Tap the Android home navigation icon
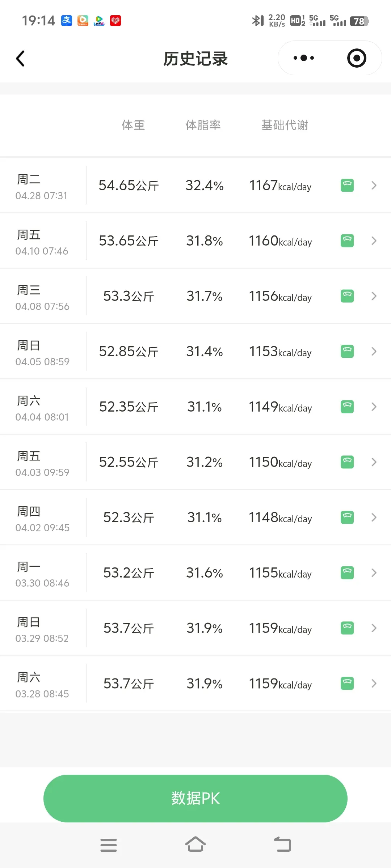This screenshot has width=391, height=868. tap(195, 844)
